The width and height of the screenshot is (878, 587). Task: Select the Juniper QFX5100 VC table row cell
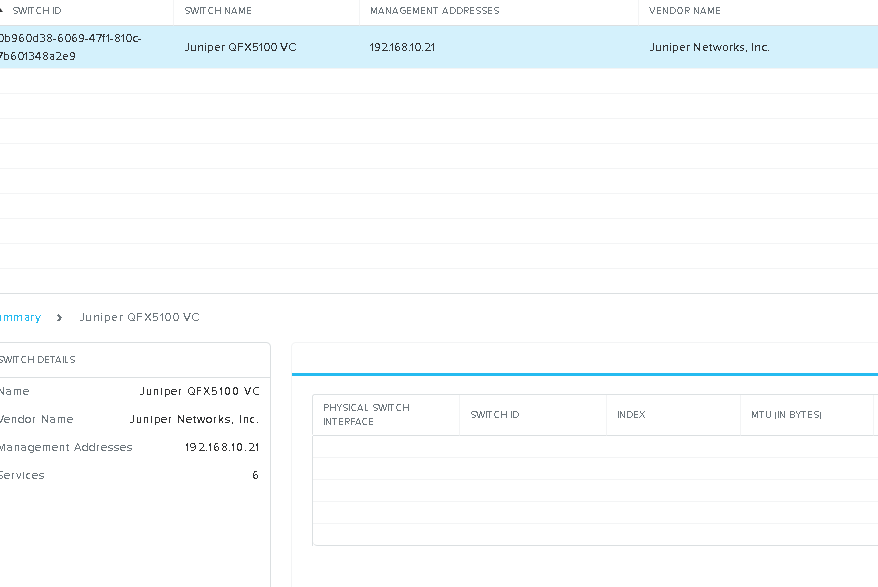tap(240, 47)
